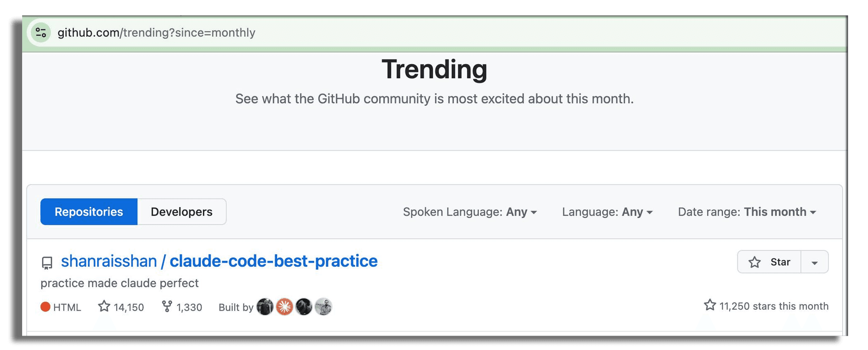Open the claude-code-best-practice repository link

click(274, 261)
